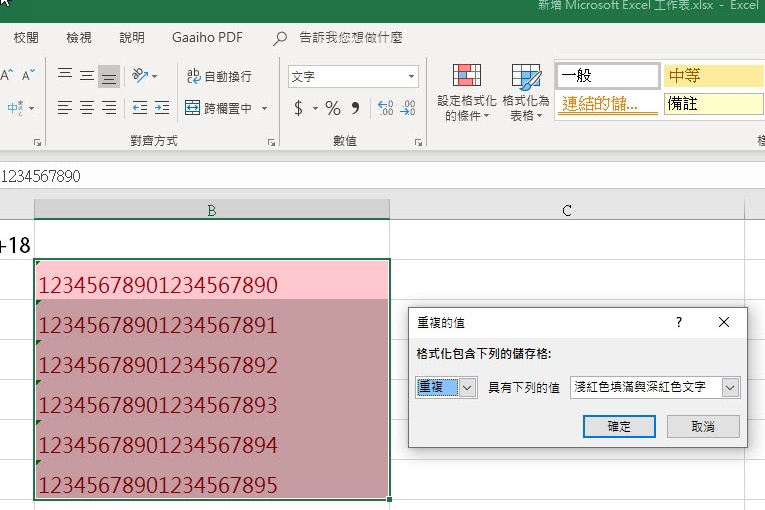
Task: Switch to the Gaaiho PDF tab
Action: (207, 38)
